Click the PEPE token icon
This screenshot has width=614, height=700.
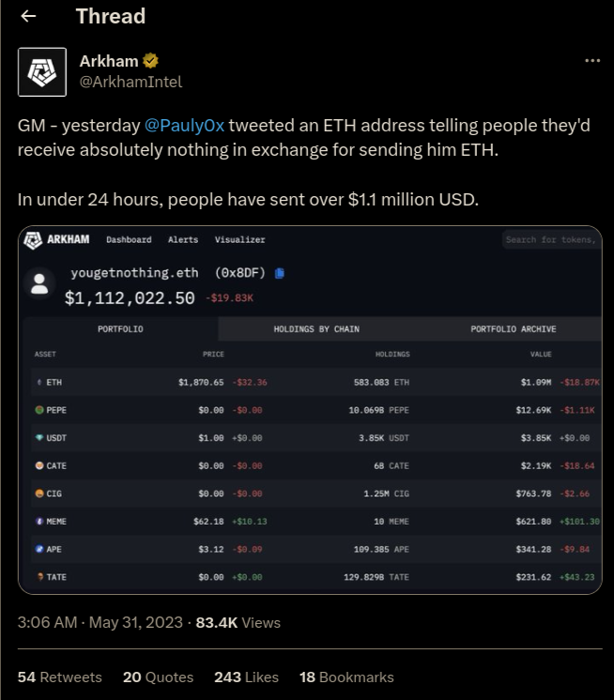tap(39, 410)
